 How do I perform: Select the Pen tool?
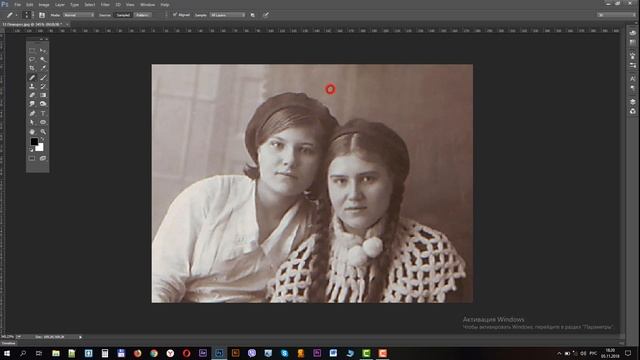tap(32, 113)
